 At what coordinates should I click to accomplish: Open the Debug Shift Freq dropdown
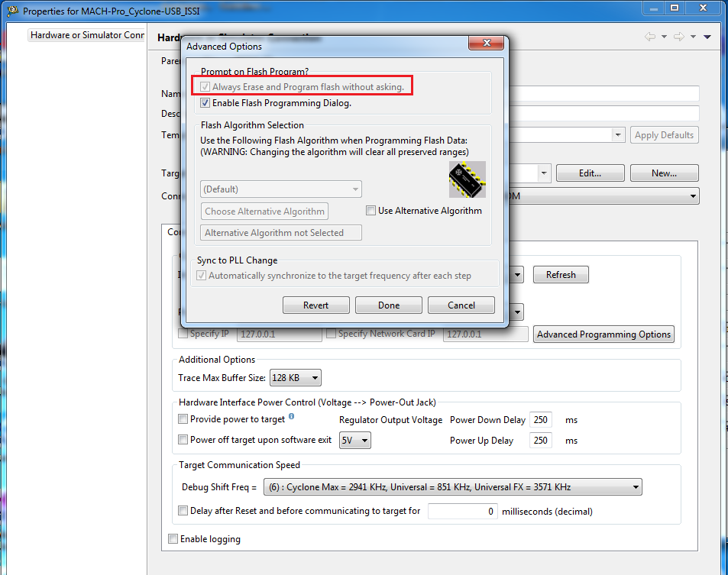635,486
